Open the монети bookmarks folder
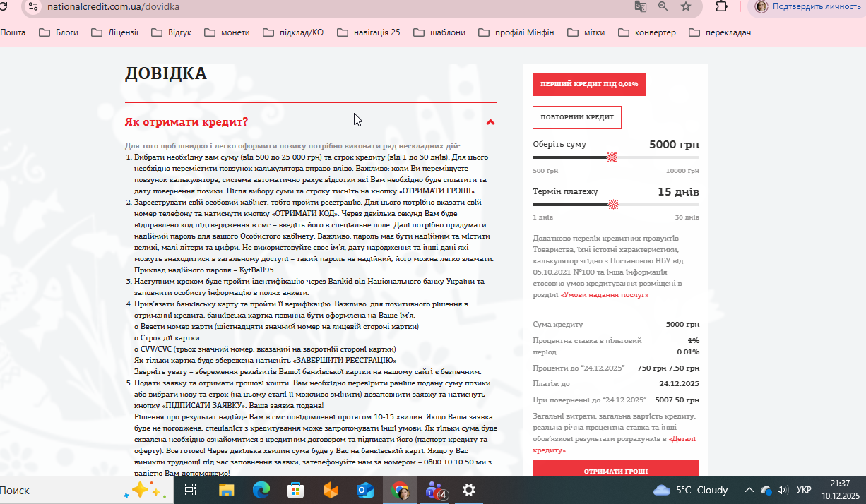Screen dimensions: 866x504 [226, 32]
